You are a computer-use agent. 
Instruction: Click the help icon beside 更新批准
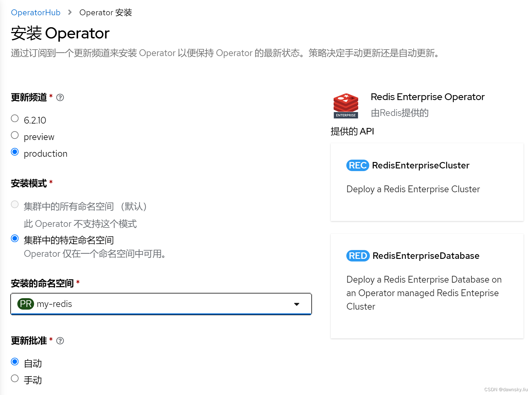[x=60, y=341]
